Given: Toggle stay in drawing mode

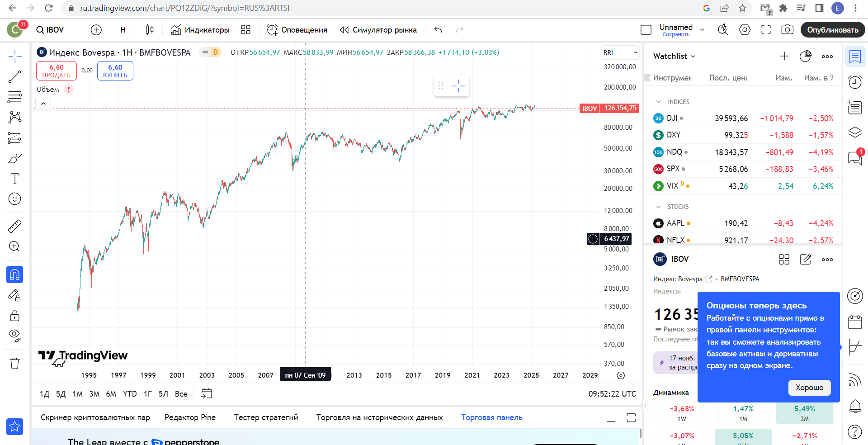Looking at the screenshot, I should tap(15, 295).
